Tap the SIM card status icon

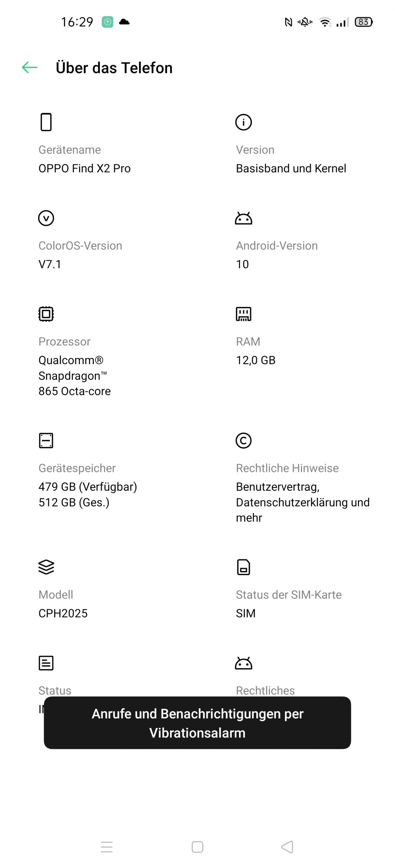[x=243, y=567]
